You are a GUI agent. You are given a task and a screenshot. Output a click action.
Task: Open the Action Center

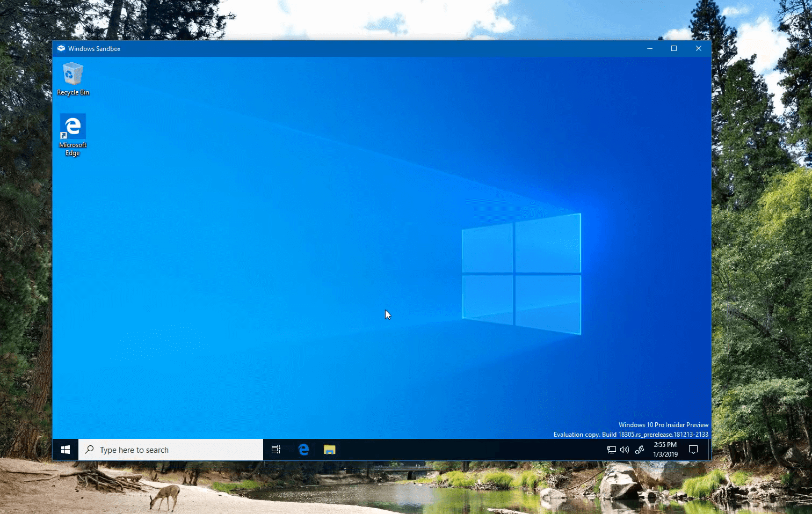point(693,449)
